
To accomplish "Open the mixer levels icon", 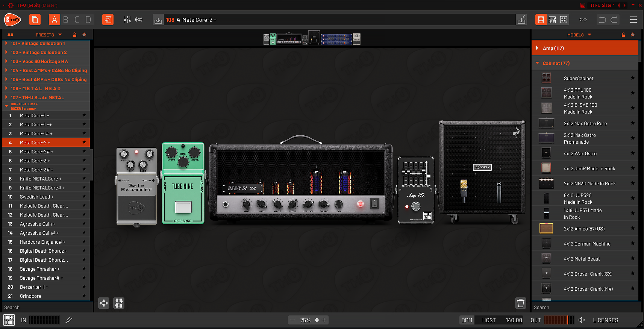I will (x=127, y=20).
